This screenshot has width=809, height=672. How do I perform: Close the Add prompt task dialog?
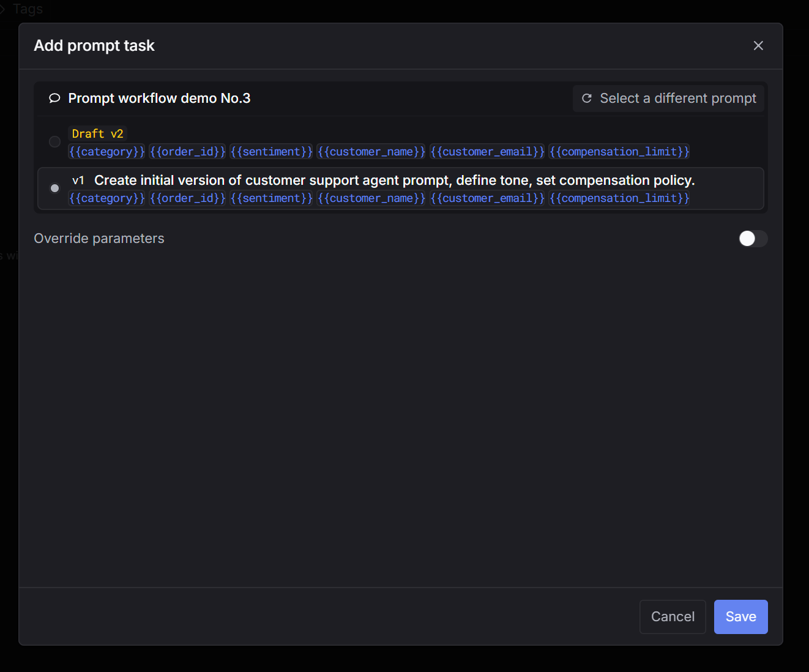click(758, 45)
